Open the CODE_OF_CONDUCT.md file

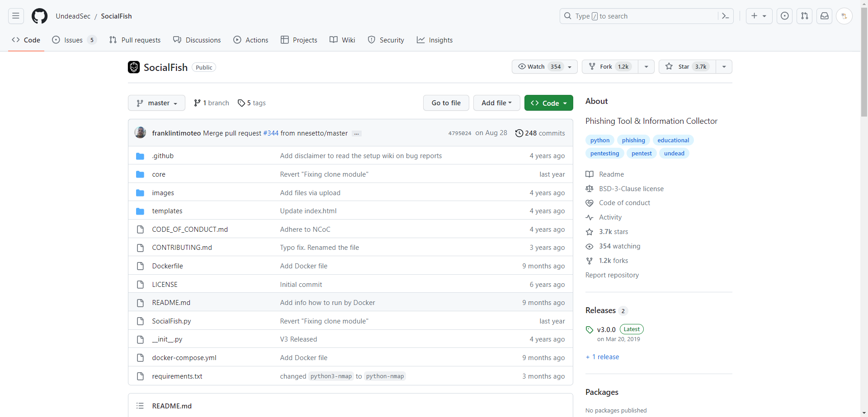click(190, 230)
